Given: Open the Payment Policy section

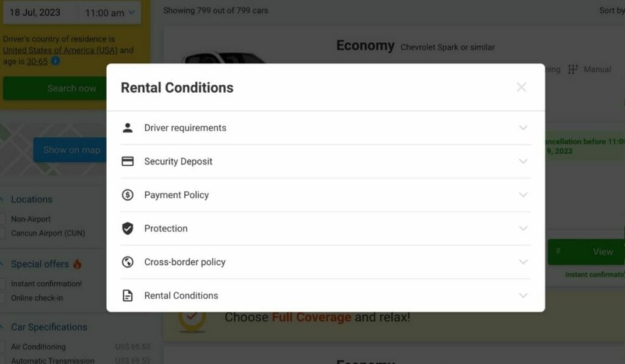Looking at the screenshot, I should pyautogui.click(x=176, y=195).
